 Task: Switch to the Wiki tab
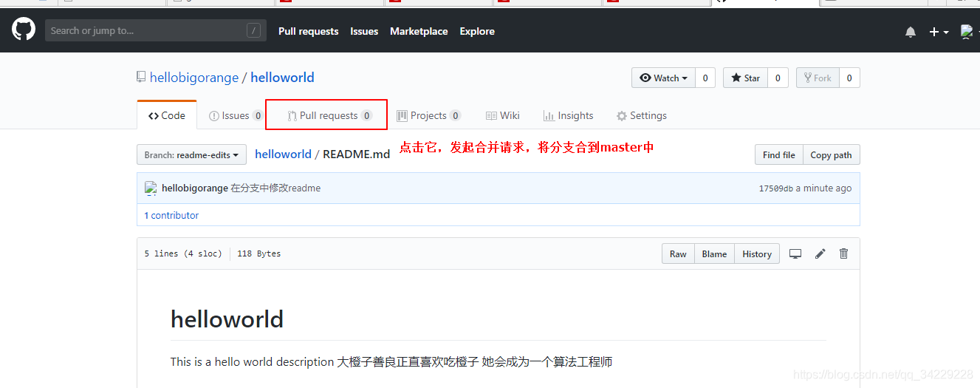[502, 115]
